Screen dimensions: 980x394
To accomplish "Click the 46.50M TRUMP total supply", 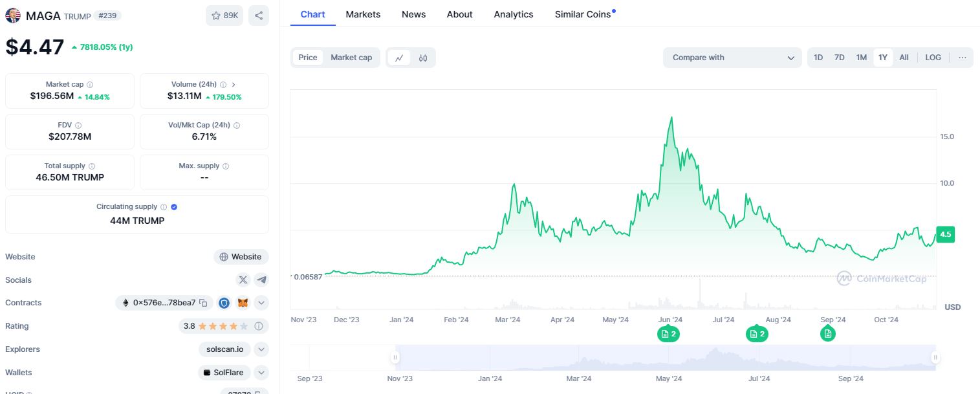I will [70, 177].
